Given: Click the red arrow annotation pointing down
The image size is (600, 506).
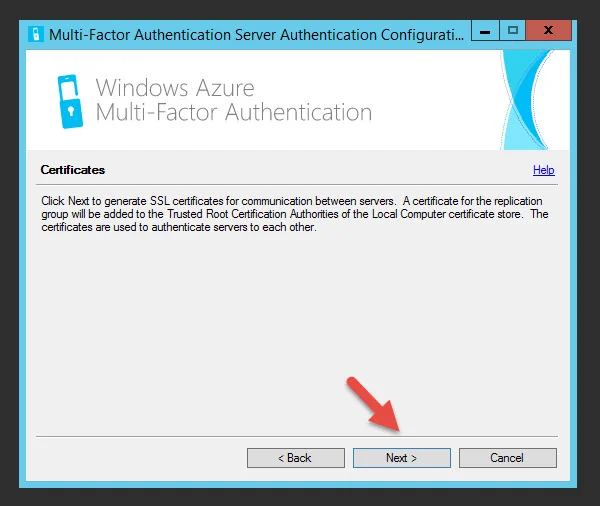Looking at the screenshot, I should coord(373,405).
